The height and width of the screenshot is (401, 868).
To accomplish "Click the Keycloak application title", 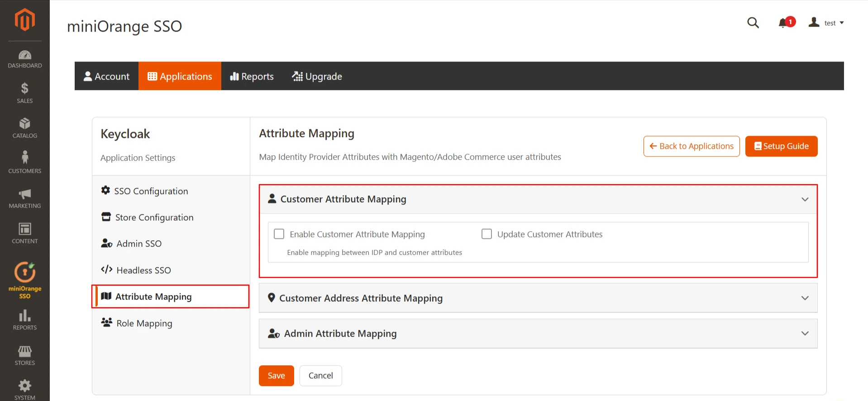I will [125, 134].
